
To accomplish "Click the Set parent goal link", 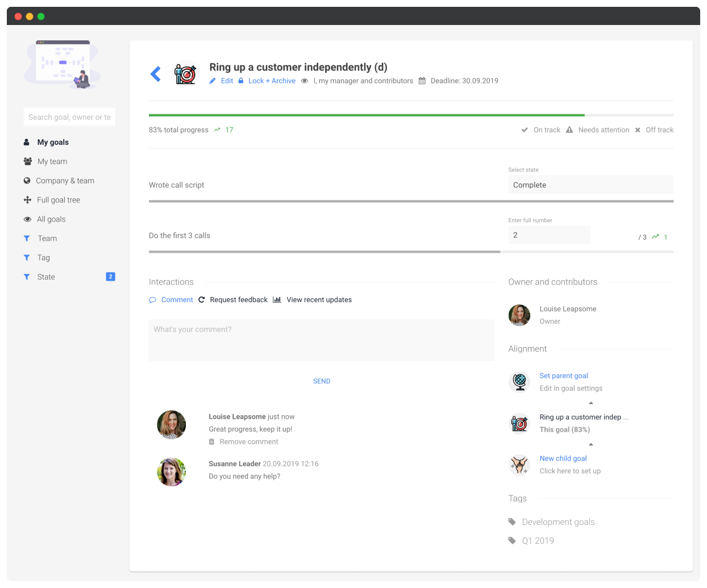I will tap(564, 376).
